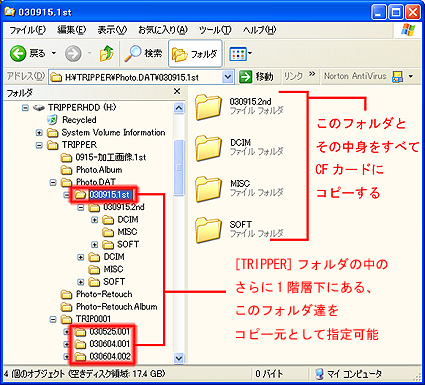Viewport: 425px width, 385px height.
Task: Select the SOFT folder icon in file list
Action: point(208,229)
